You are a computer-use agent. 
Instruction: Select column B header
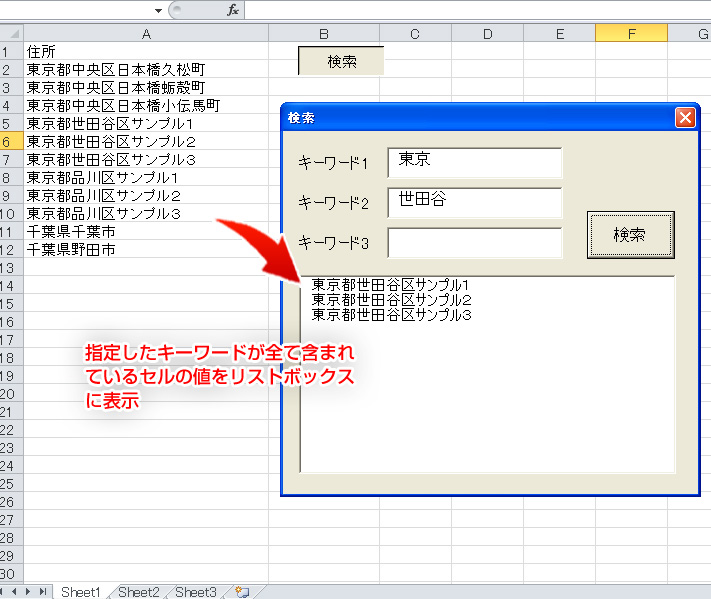click(324, 34)
